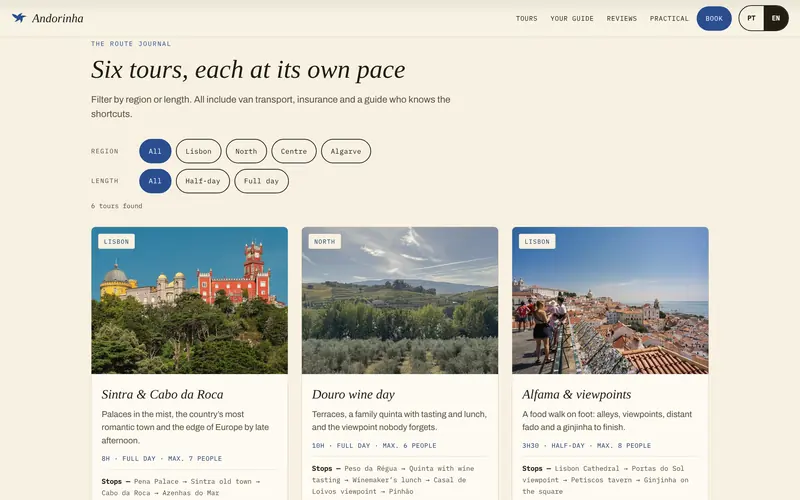Filter tours by North region
Viewport: 800px width, 500px height.
point(246,151)
